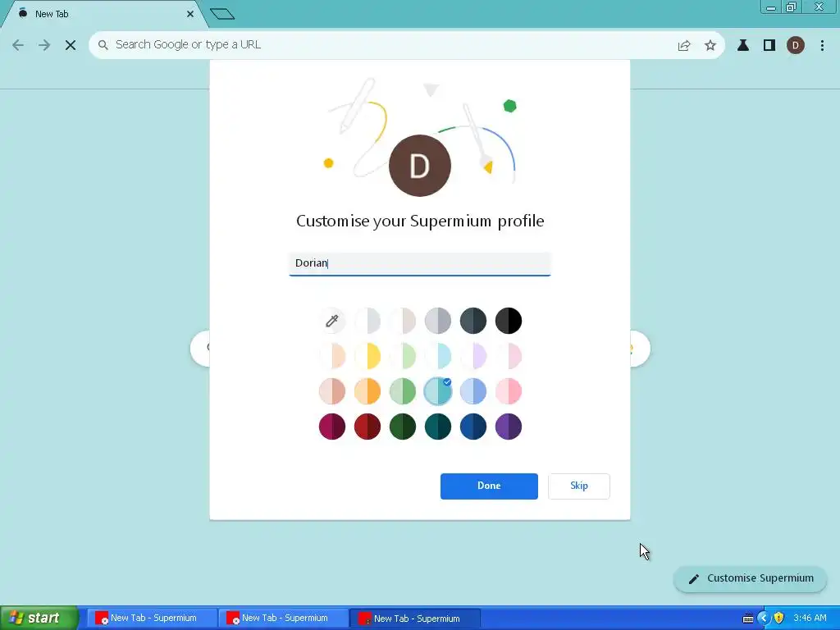Minimize the Supermium window

[x=771, y=7]
